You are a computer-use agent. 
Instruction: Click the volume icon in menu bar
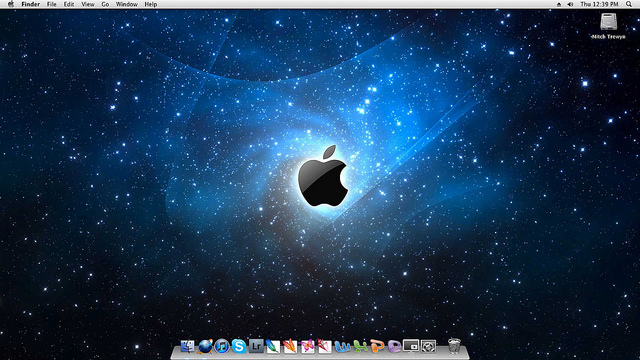(570, 4)
